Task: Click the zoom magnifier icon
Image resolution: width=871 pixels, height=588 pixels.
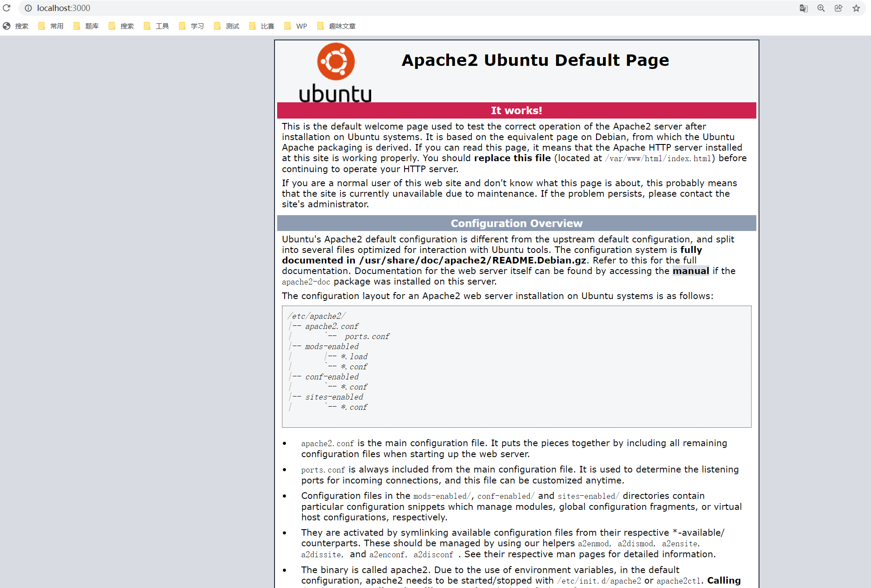Action: pos(821,8)
